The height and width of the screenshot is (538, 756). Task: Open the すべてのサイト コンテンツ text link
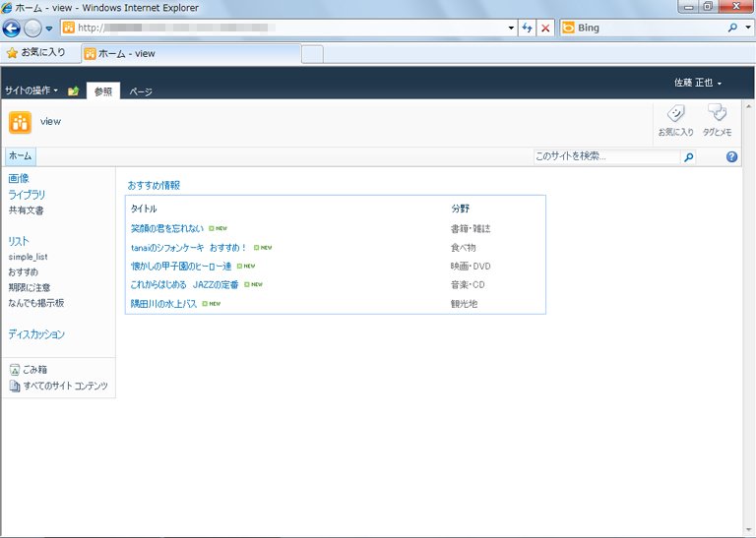click(66, 386)
